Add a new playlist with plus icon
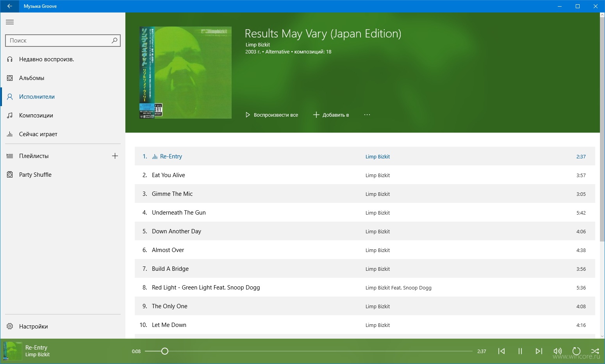This screenshot has width=605, height=364. [115, 156]
